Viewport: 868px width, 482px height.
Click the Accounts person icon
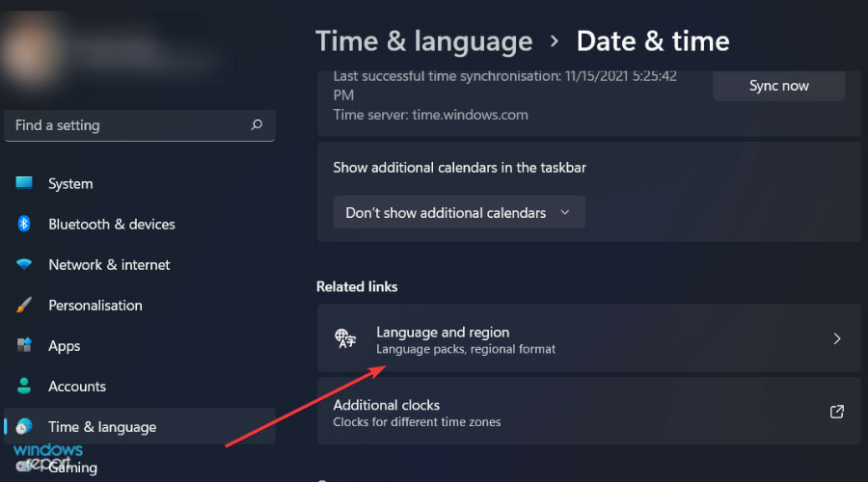click(x=24, y=386)
